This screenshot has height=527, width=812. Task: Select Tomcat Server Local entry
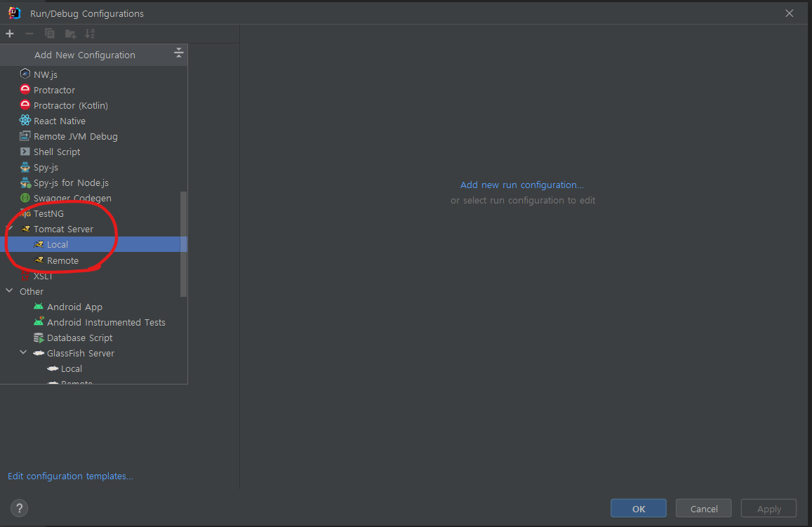[x=94, y=244]
